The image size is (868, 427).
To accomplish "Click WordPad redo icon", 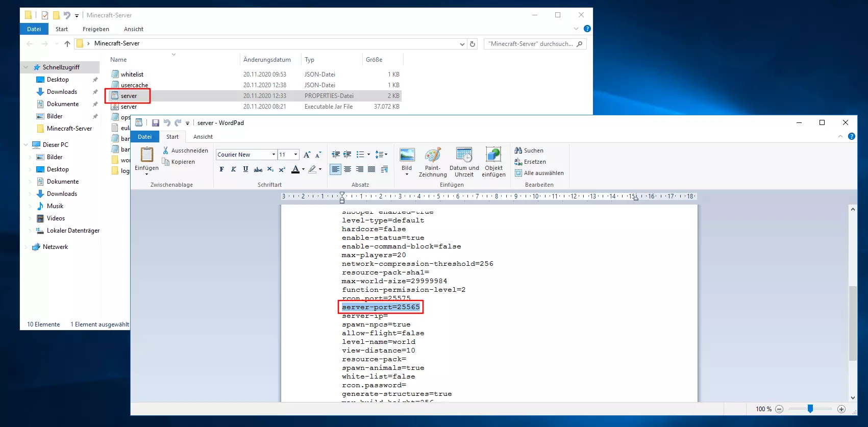I will pyautogui.click(x=178, y=123).
